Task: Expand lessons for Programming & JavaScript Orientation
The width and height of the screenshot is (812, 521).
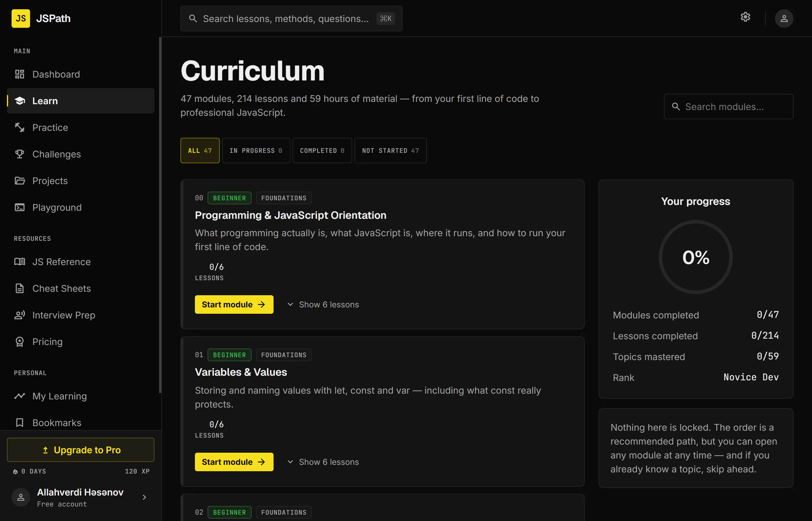Action: pyautogui.click(x=323, y=304)
